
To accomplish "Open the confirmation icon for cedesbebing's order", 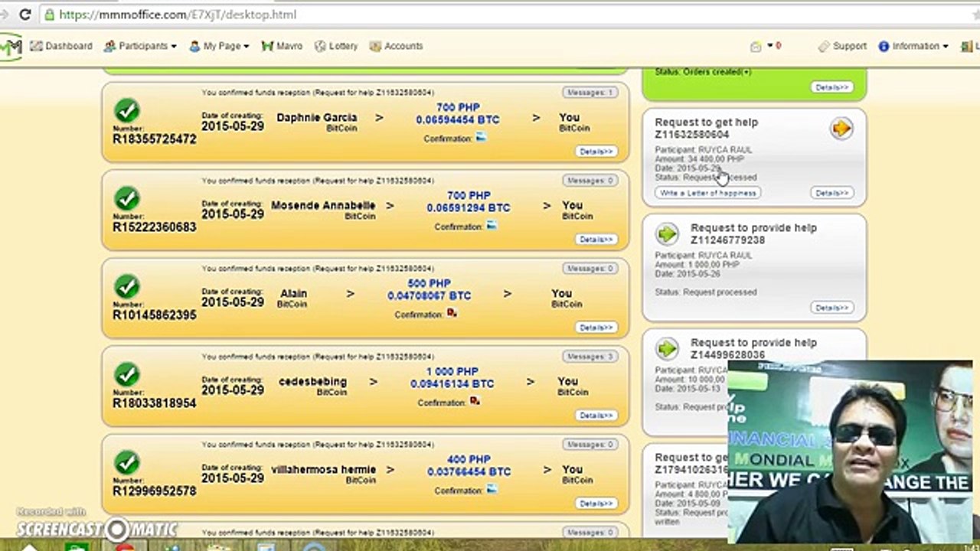I will tap(475, 401).
